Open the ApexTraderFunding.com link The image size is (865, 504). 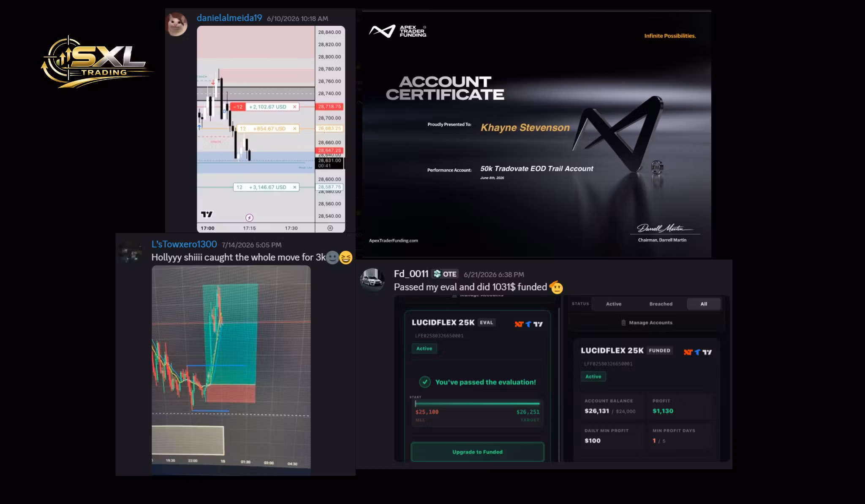click(393, 241)
